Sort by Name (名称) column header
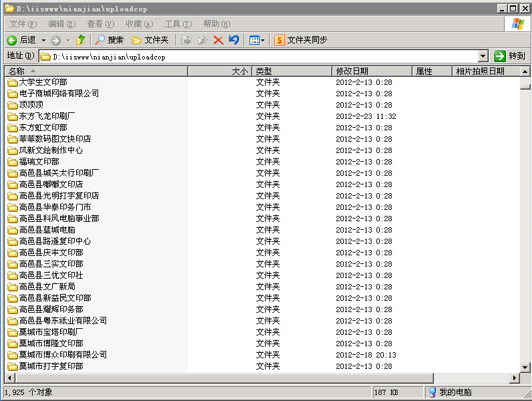 pos(96,72)
